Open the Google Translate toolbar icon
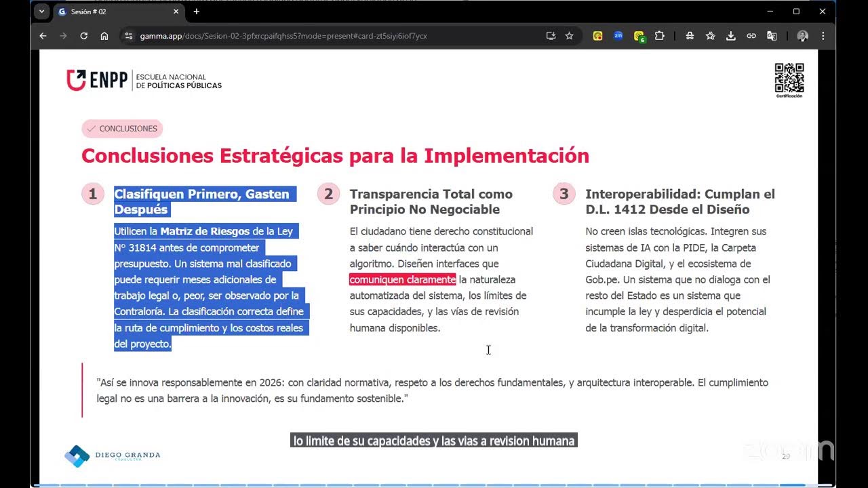 (x=772, y=36)
